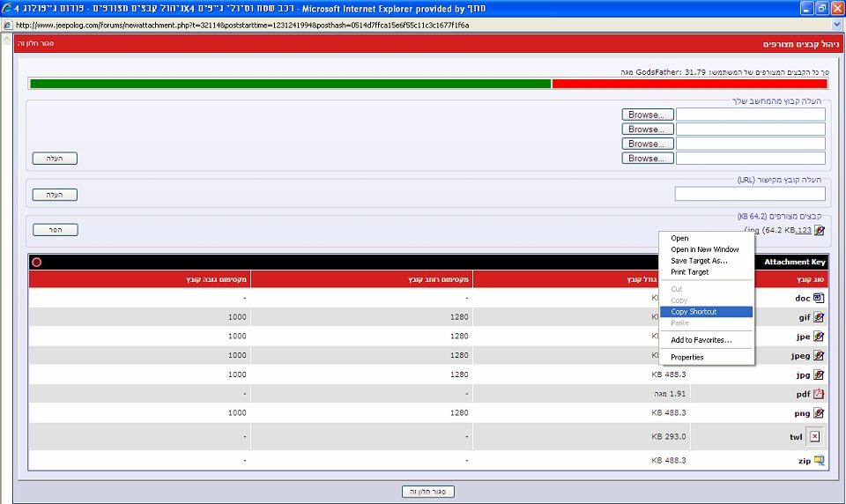The image size is (846, 504).
Task: Open the address bar dropdown arrow
Action: 837,25
